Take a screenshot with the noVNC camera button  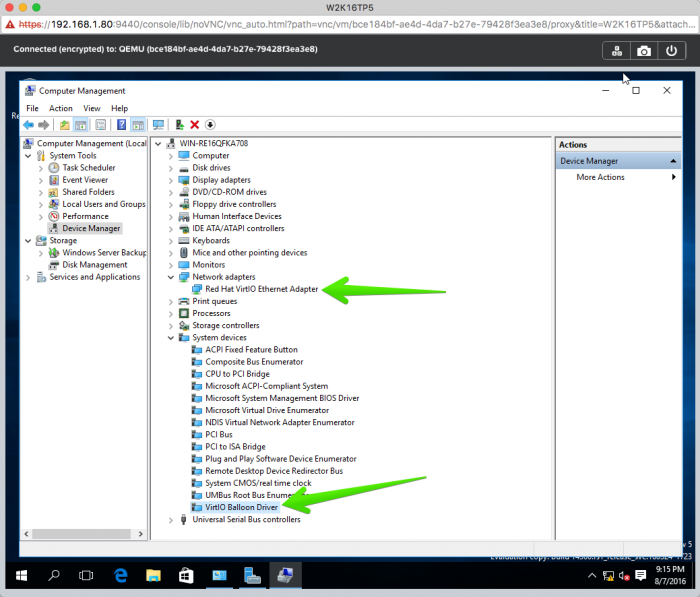(x=644, y=51)
